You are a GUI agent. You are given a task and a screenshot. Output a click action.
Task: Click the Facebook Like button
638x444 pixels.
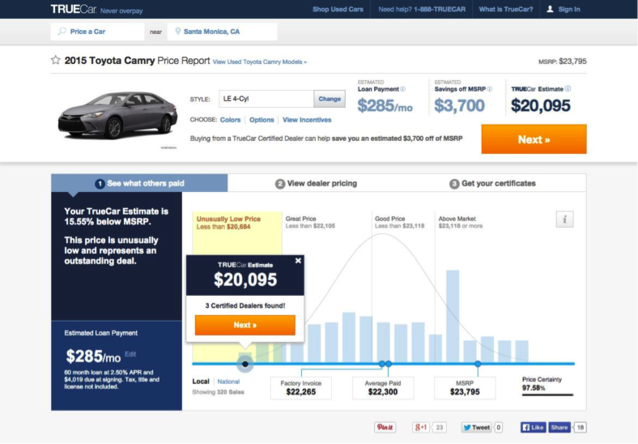pyautogui.click(x=532, y=427)
